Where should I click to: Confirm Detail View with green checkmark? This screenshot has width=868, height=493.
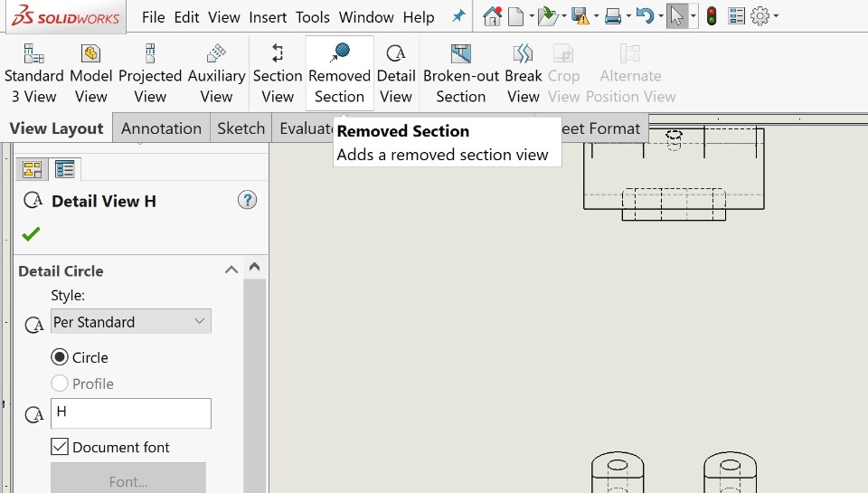point(31,233)
